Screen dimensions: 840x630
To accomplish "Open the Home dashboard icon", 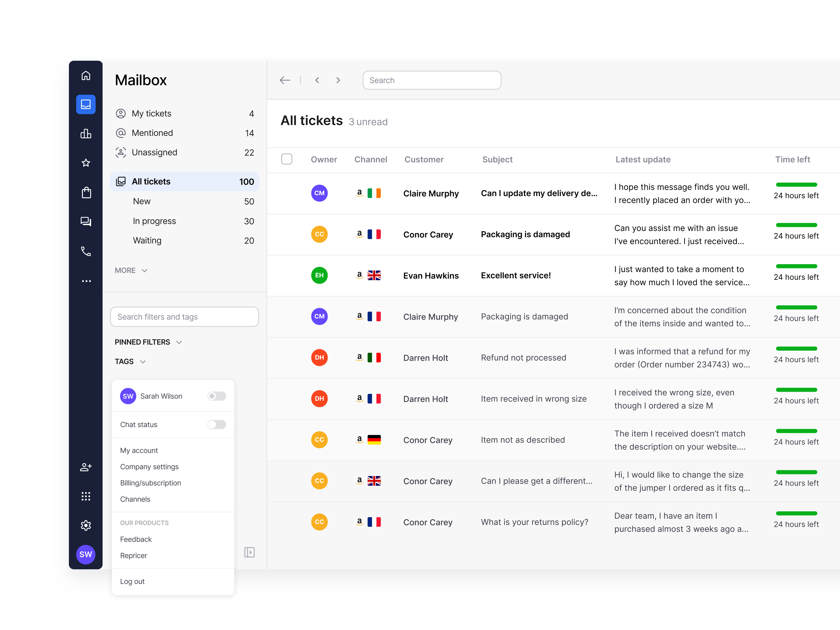I will 86,75.
